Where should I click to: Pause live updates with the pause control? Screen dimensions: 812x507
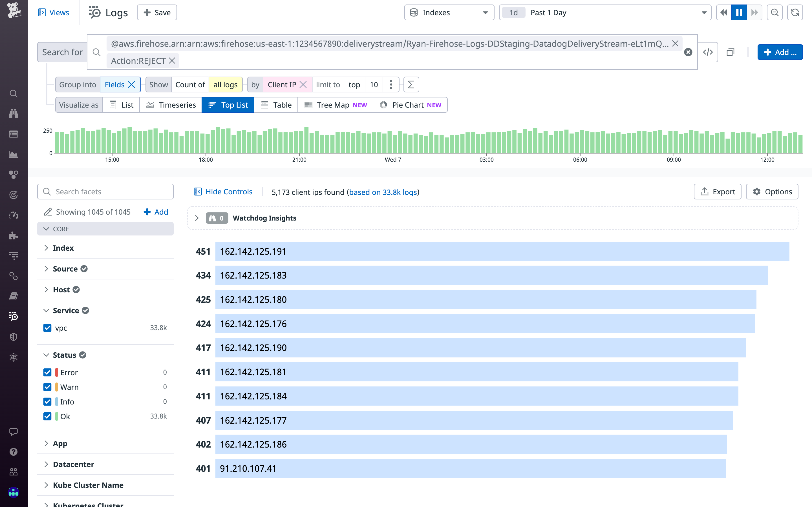click(739, 12)
